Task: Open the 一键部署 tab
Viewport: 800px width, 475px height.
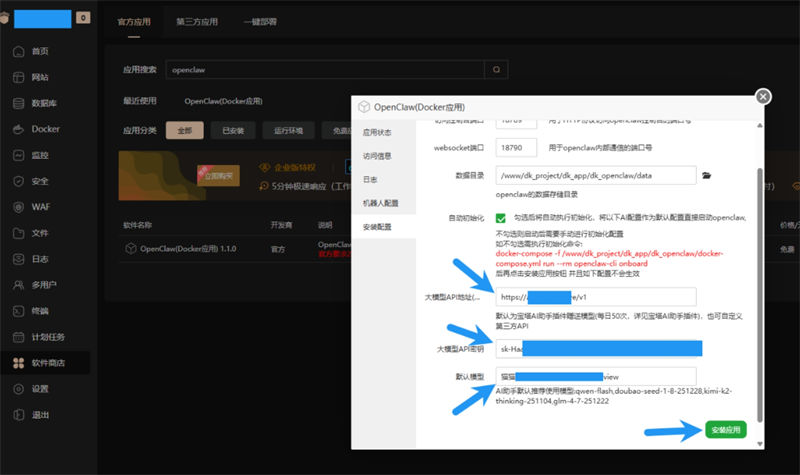Action: coord(260,20)
